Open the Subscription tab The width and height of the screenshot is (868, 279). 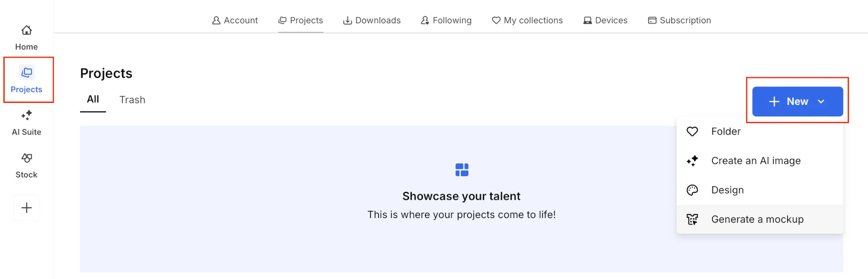(x=679, y=20)
